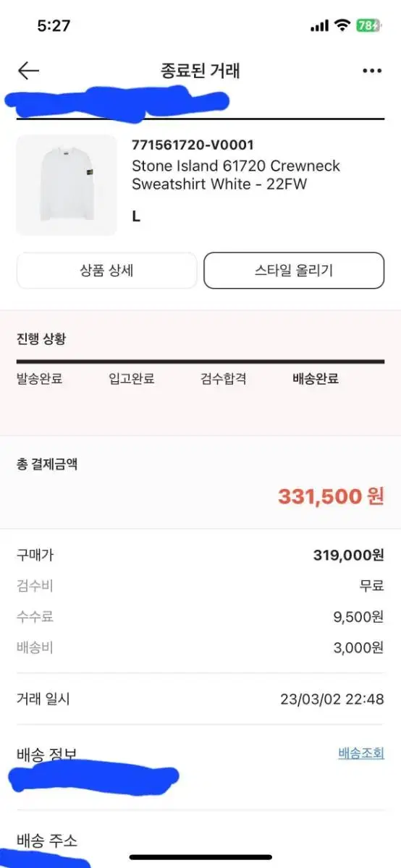
Task: Tap the 종료된 거래 page title
Action: coord(200,70)
